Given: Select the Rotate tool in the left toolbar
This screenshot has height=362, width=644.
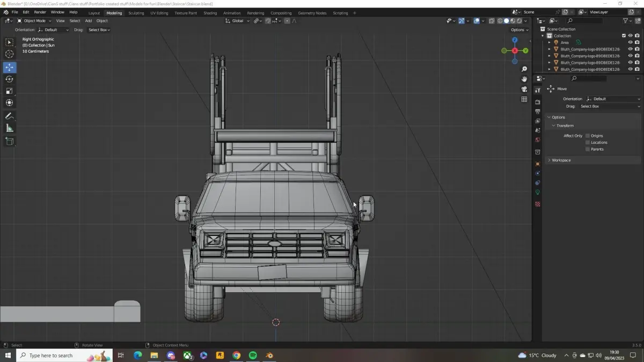Looking at the screenshot, I should (x=10, y=79).
